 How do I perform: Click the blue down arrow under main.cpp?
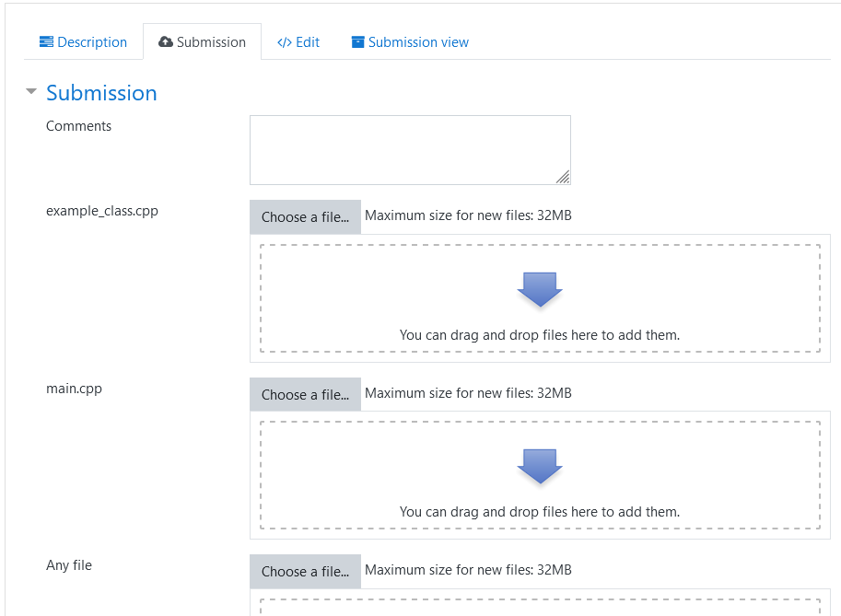pos(540,466)
